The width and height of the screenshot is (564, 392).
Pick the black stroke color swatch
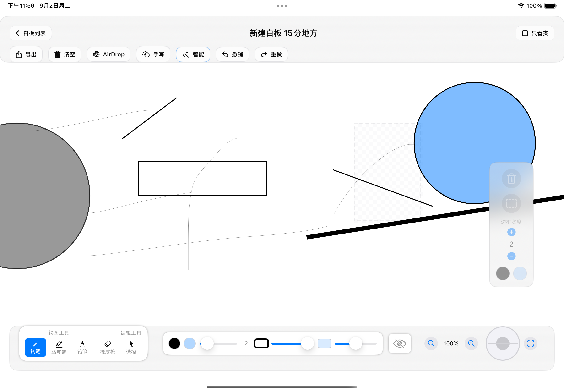pyautogui.click(x=174, y=343)
